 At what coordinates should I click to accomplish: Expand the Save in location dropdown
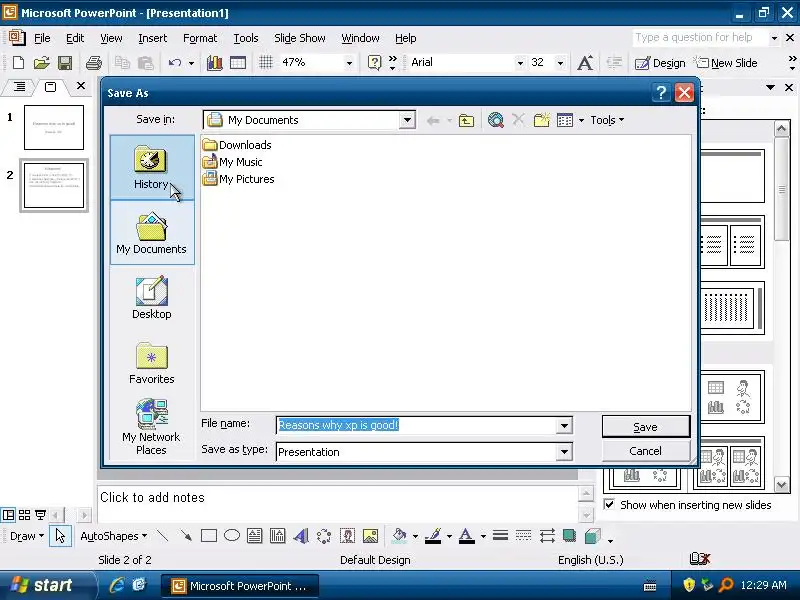click(x=407, y=120)
